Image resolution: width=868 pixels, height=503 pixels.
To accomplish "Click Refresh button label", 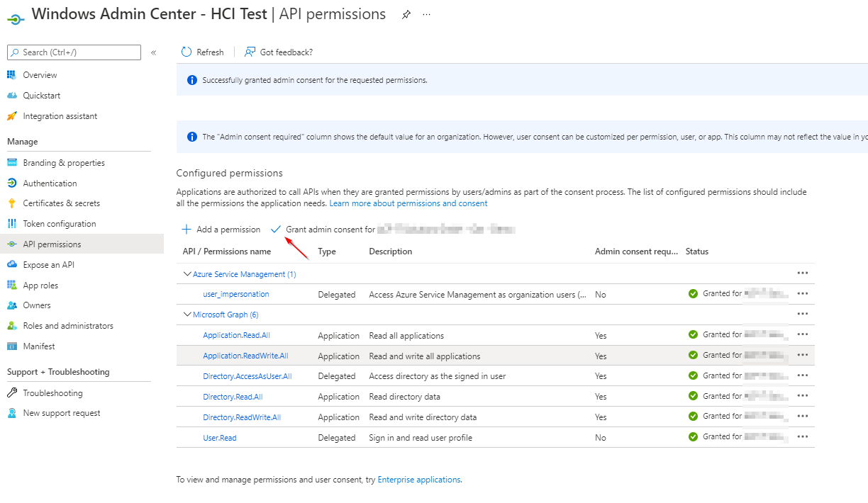I will coord(210,52).
